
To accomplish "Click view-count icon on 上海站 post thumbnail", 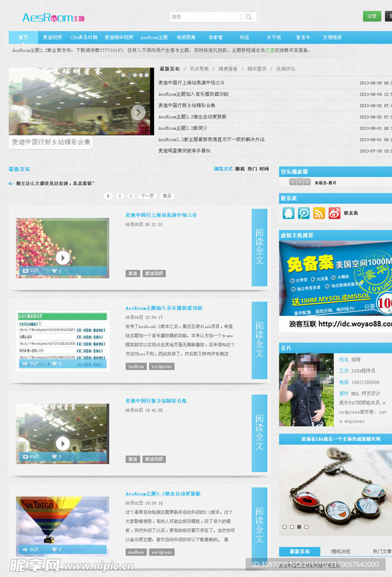I will 25,271.
